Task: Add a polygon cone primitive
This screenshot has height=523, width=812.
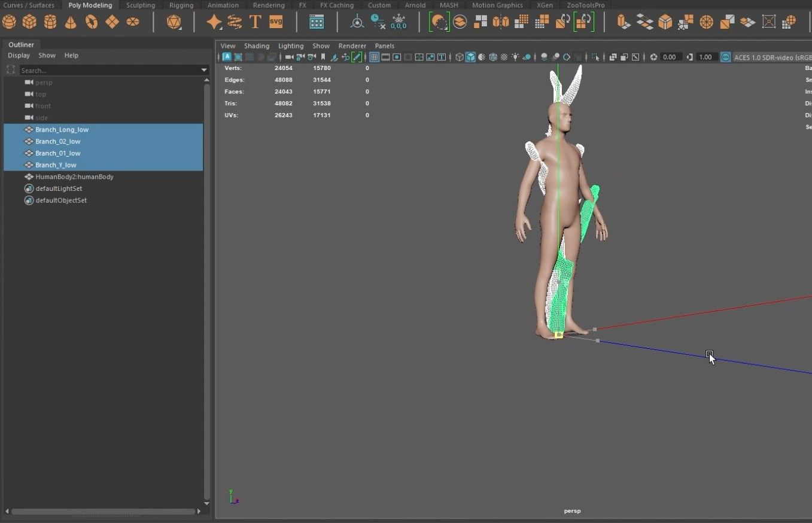Action: click(x=71, y=22)
